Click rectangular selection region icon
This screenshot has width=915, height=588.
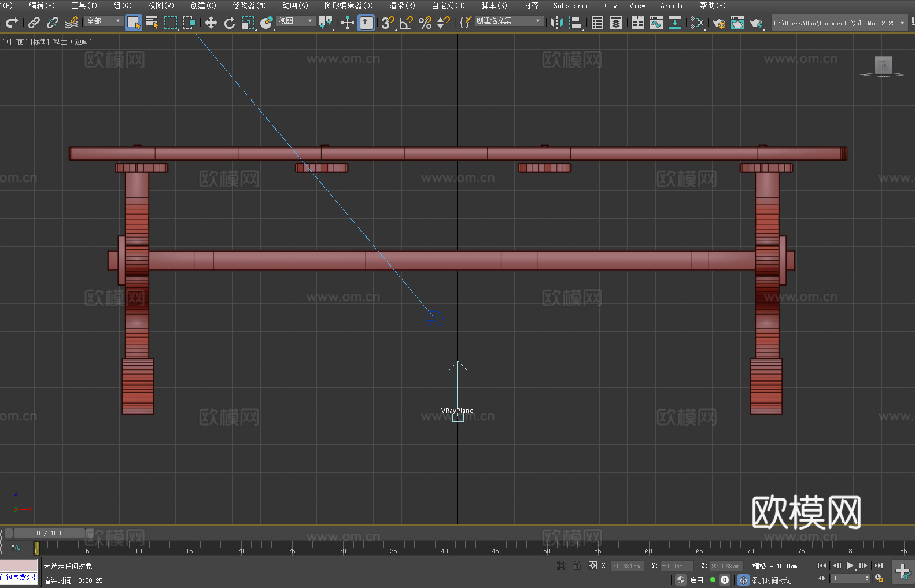(x=171, y=23)
